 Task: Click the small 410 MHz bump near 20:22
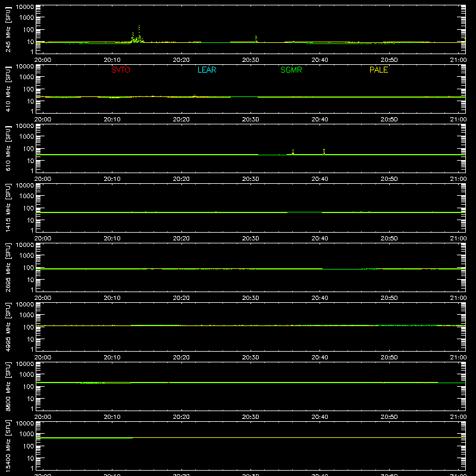pyautogui.click(x=195, y=96)
